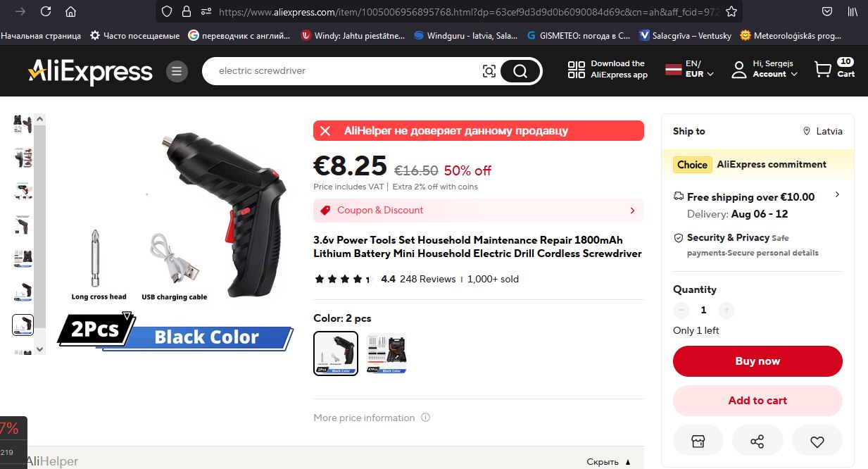This screenshot has width=868, height=469.
Task: Open the AliExpress shopping cart icon
Action: point(823,69)
